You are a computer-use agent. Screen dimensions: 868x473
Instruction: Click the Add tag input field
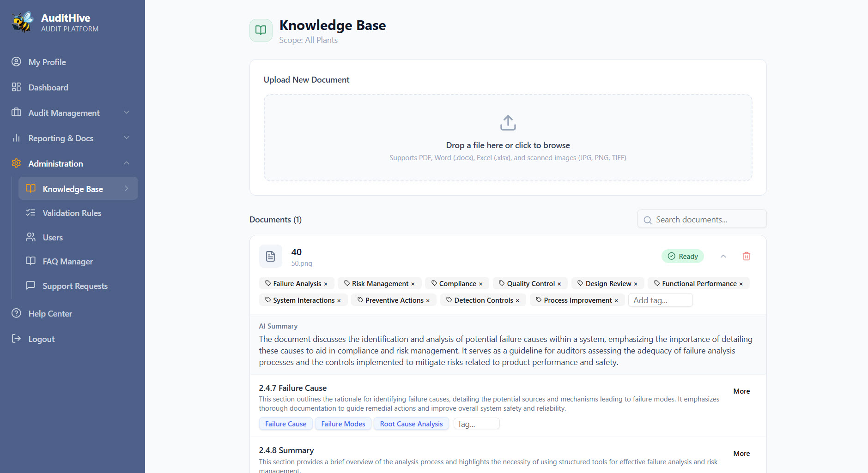[660, 300]
